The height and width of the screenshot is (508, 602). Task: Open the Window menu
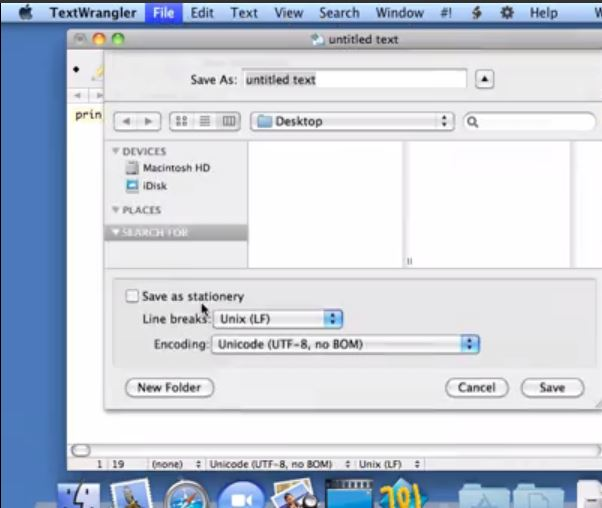400,13
